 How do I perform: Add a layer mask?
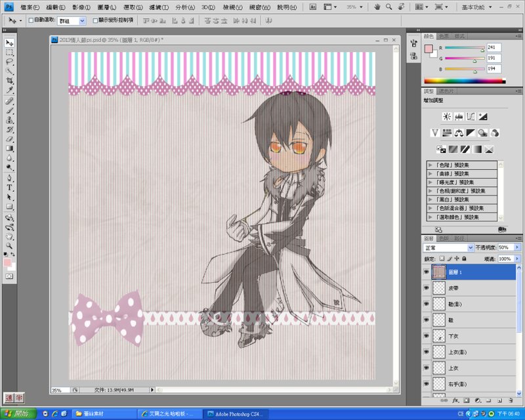pos(467,400)
